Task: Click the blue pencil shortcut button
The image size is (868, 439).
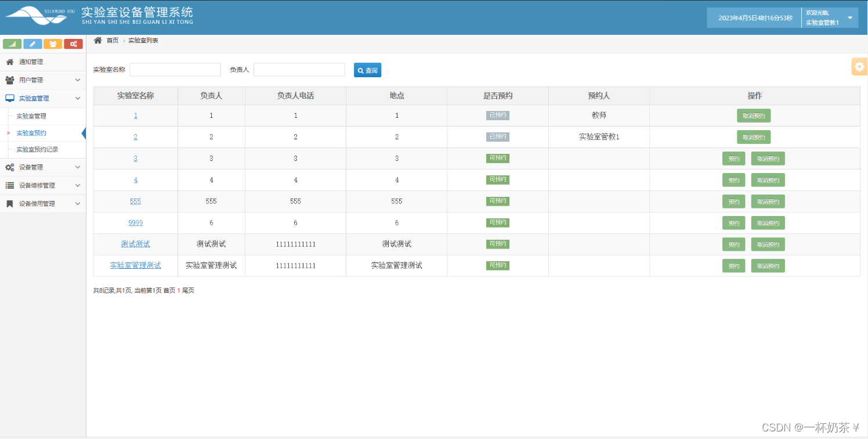Action: coord(32,44)
